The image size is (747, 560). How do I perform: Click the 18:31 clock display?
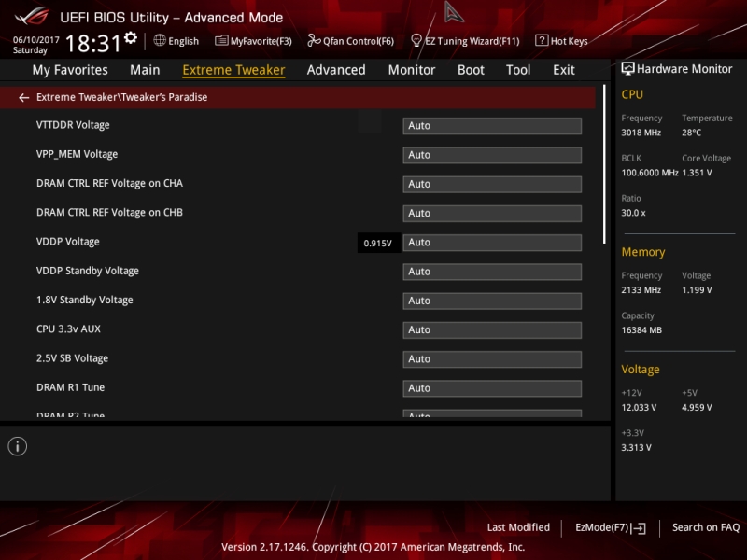pyautogui.click(x=93, y=44)
